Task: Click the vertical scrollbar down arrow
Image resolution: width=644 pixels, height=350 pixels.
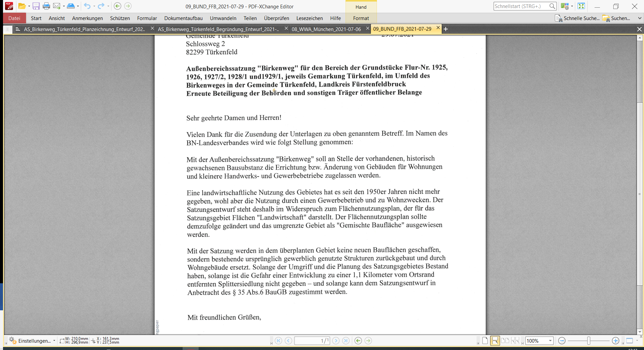Action: pos(640,332)
